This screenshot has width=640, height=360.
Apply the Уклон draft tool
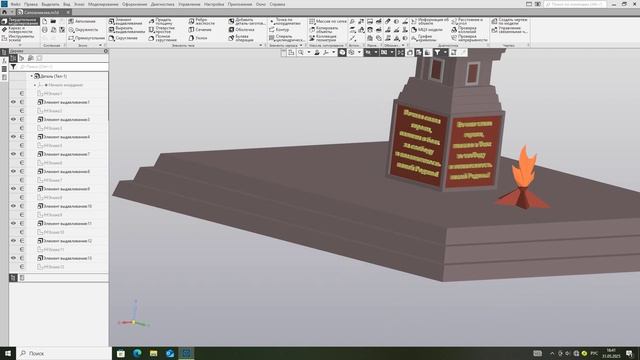198,38
